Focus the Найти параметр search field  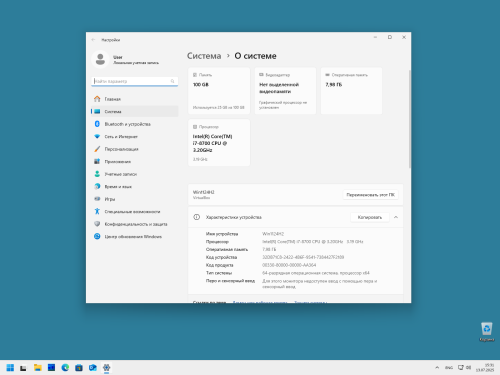134,81
